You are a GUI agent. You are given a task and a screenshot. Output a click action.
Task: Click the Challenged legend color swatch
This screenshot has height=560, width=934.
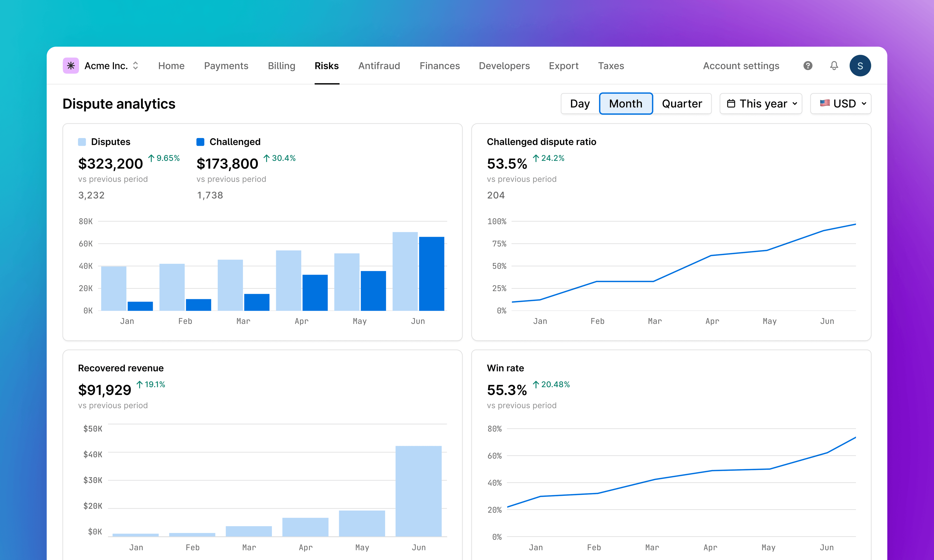coord(200,141)
